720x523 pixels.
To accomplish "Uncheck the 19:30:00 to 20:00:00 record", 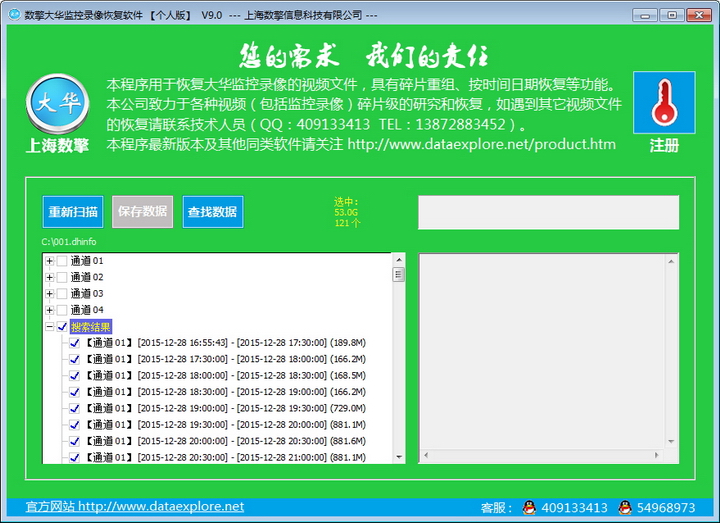I will [74, 425].
